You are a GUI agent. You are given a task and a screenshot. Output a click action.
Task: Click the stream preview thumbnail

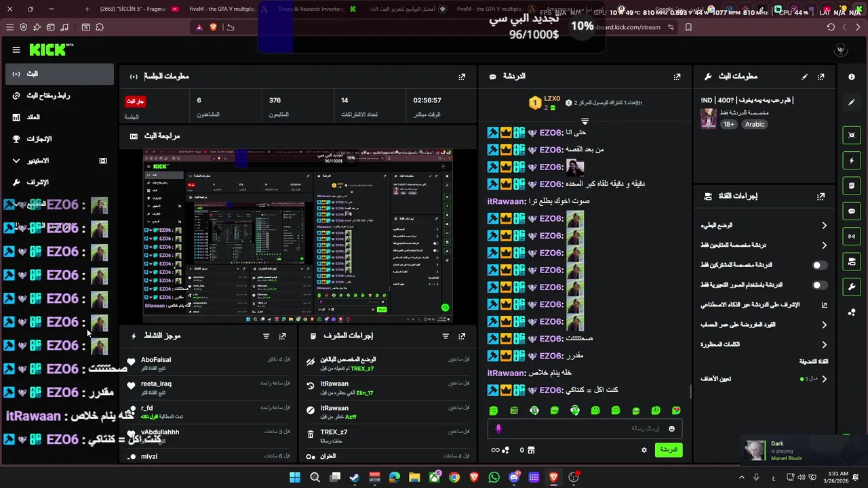298,236
